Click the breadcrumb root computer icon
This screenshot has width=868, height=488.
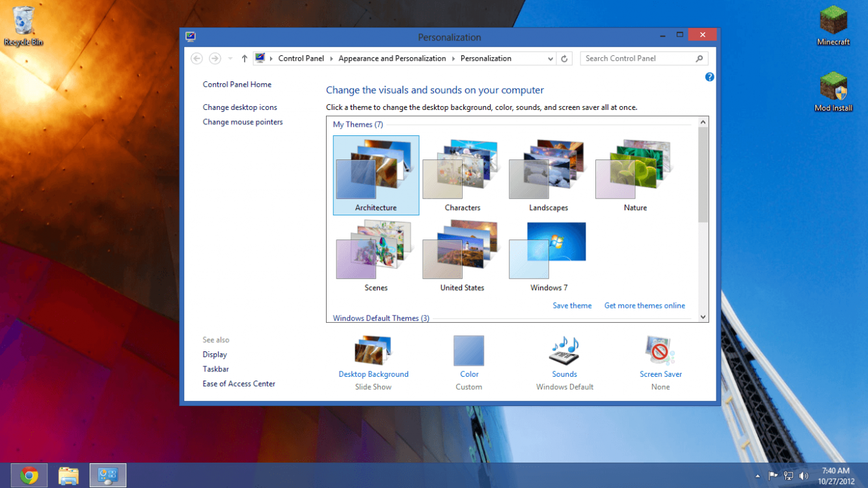pos(260,59)
